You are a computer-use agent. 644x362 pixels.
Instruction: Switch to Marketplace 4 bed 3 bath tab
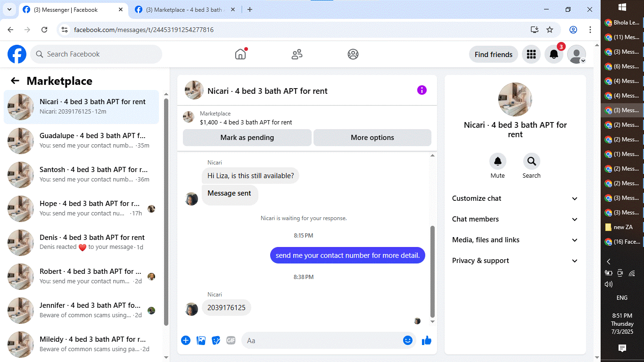pyautogui.click(x=185, y=9)
